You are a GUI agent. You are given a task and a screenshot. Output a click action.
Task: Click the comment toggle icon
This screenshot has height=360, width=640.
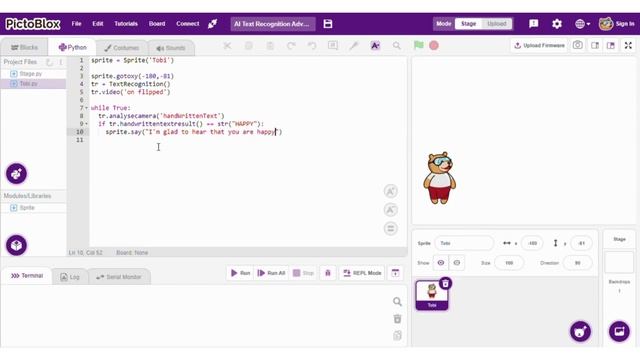tap(333, 46)
